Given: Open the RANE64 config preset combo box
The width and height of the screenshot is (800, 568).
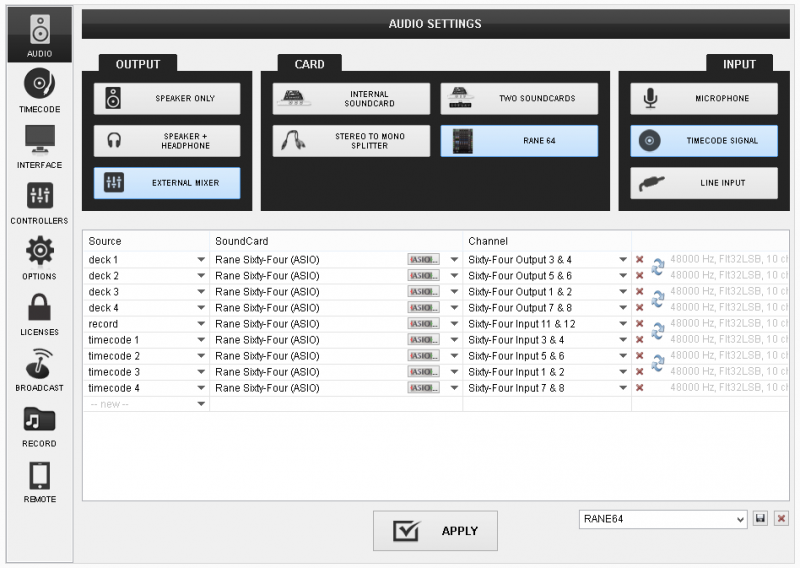Looking at the screenshot, I should (x=663, y=519).
